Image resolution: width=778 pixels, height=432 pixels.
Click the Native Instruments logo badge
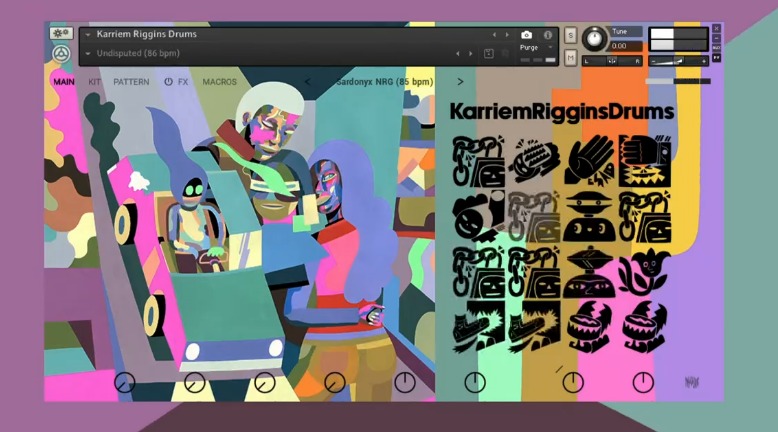[62, 54]
